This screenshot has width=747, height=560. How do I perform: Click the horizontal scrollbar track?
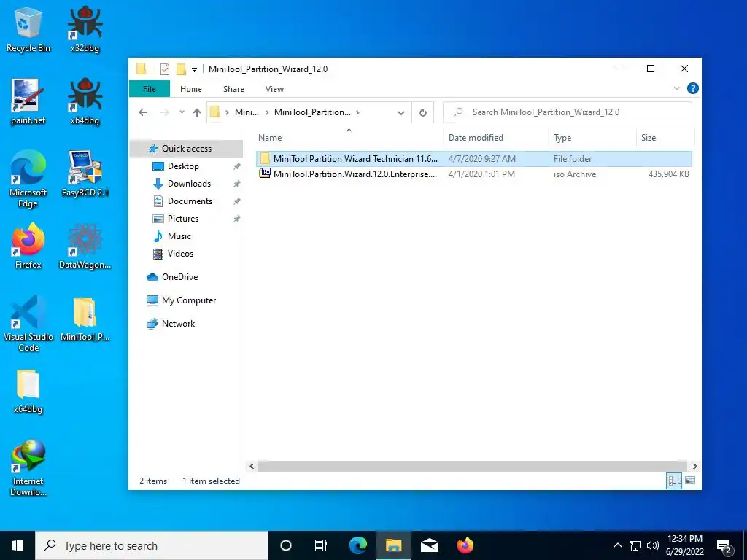(x=473, y=466)
